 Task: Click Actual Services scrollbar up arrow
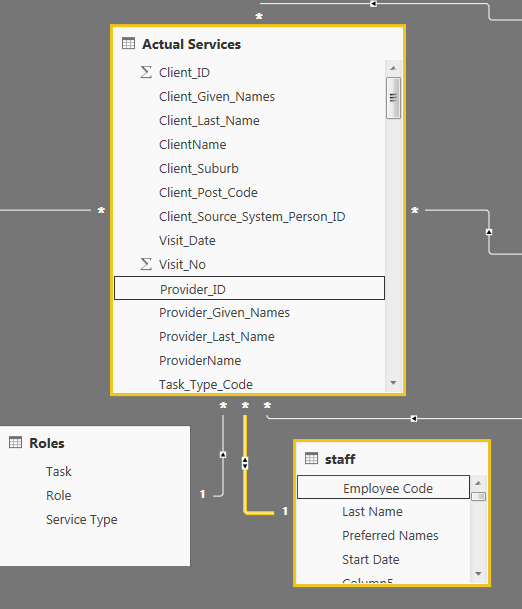point(393,68)
